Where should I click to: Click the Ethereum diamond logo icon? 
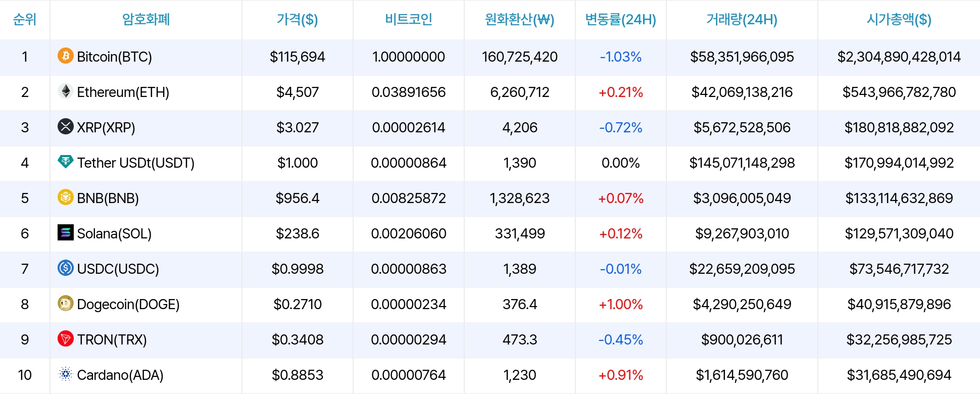pos(66,91)
